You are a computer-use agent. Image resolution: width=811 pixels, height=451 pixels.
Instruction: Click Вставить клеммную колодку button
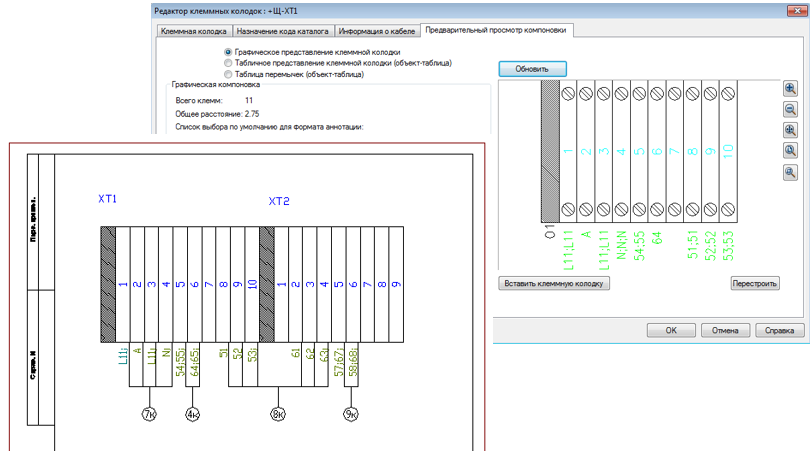(x=554, y=283)
